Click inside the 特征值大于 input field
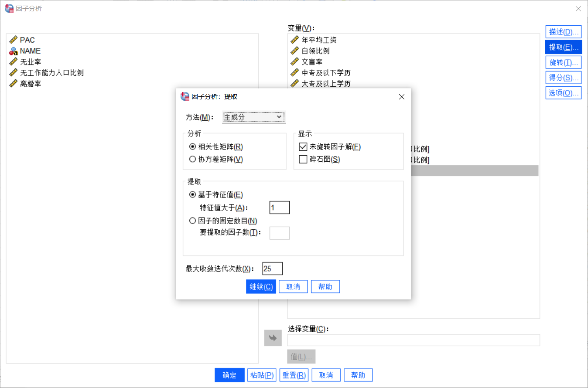The width and height of the screenshot is (588, 388). click(x=279, y=207)
